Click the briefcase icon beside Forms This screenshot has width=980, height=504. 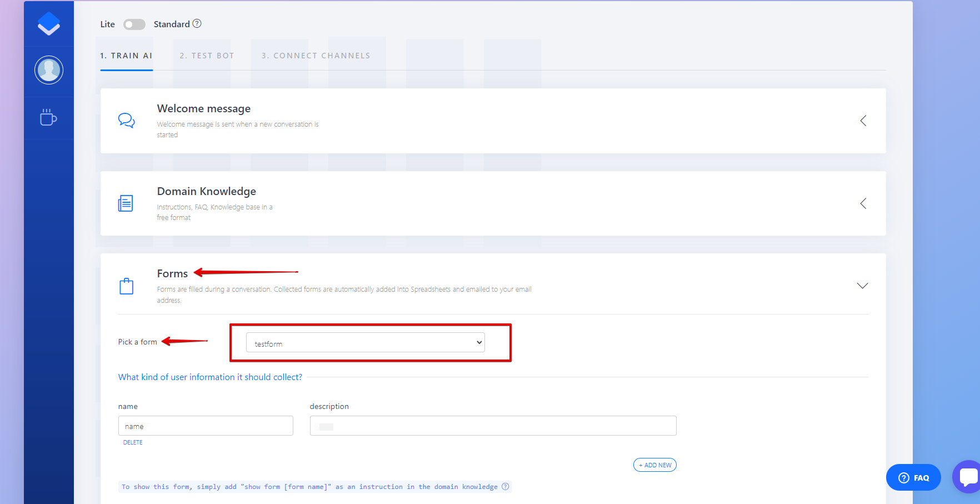pyautogui.click(x=127, y=286)
